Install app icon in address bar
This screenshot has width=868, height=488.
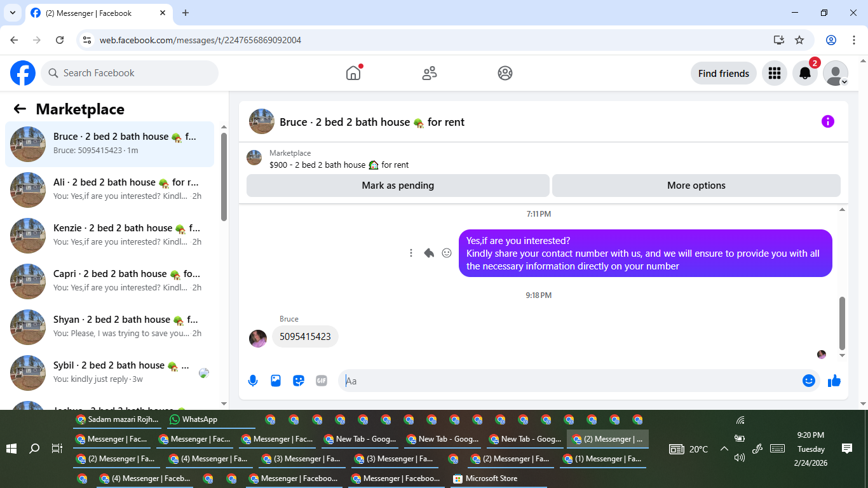pyautogui.click(x=779, y=40)
